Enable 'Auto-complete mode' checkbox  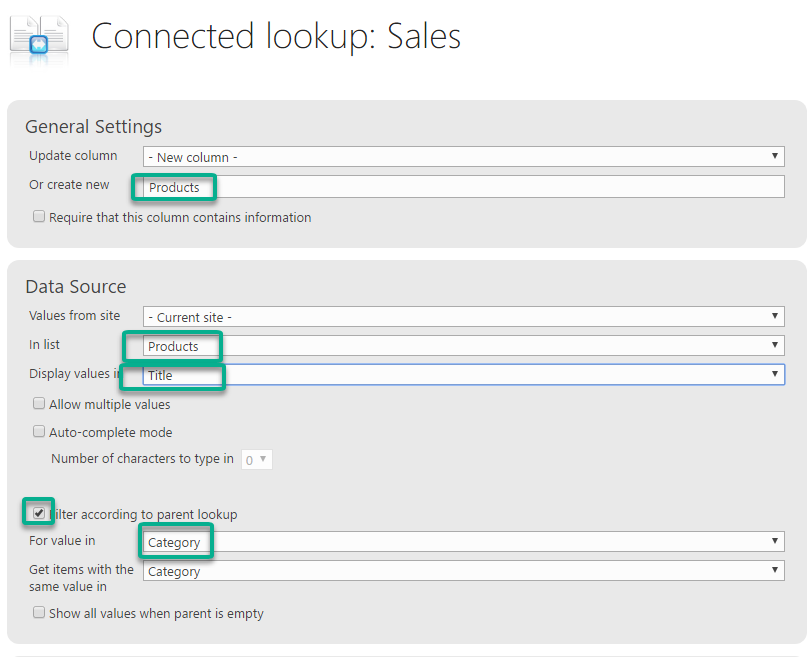(39, 431)
